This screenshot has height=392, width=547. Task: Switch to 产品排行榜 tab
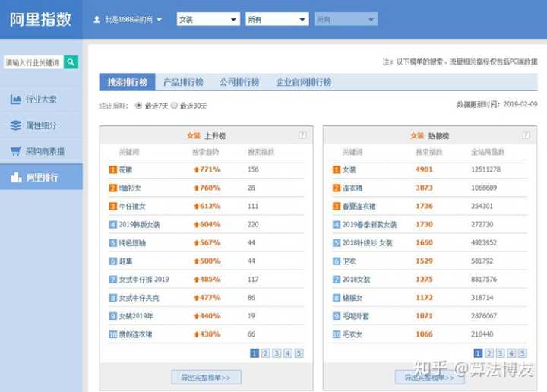click(x=183, y=82)
